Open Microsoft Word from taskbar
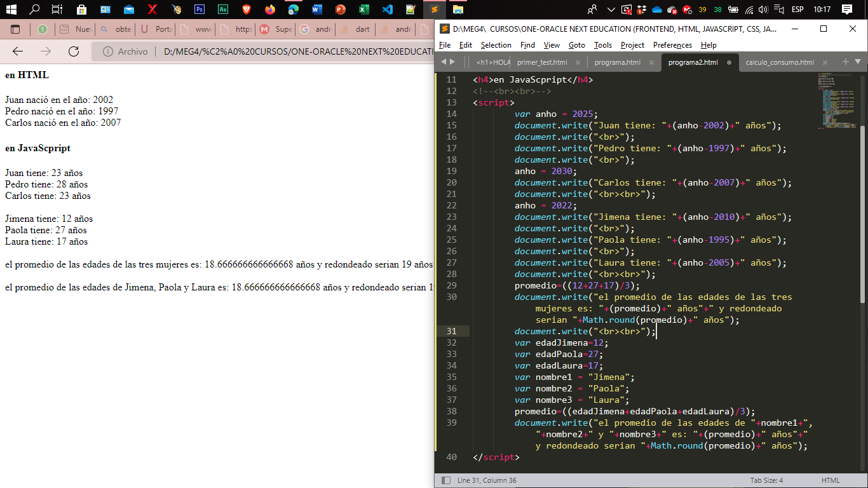 [317, 10]
